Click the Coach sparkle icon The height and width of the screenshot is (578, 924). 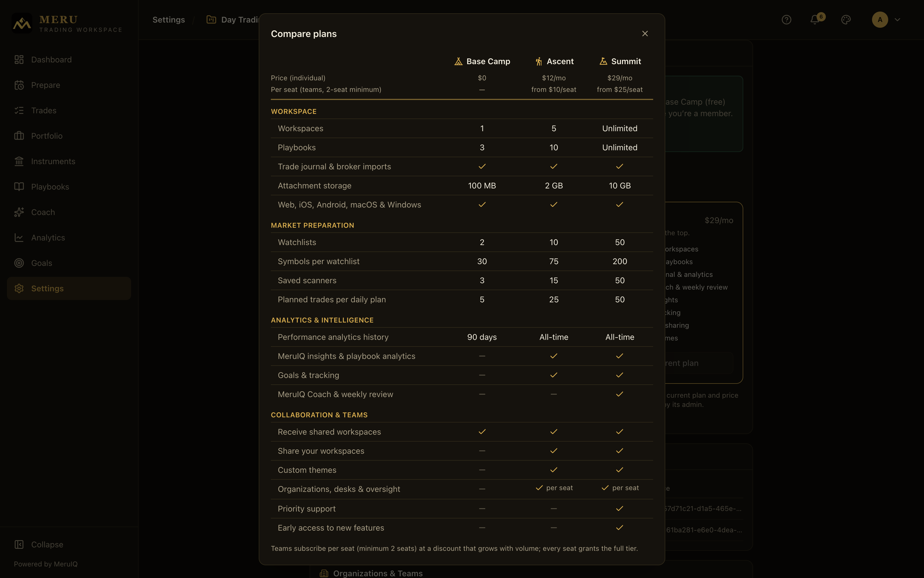click(19, 212)
